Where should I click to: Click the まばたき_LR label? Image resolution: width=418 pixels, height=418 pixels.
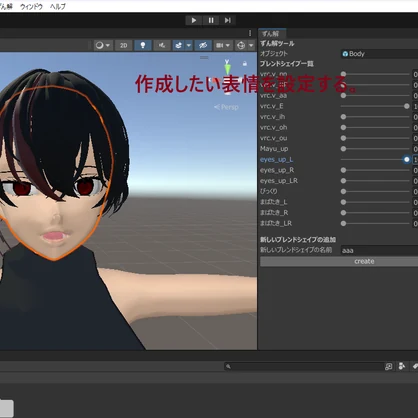point(276,223)
